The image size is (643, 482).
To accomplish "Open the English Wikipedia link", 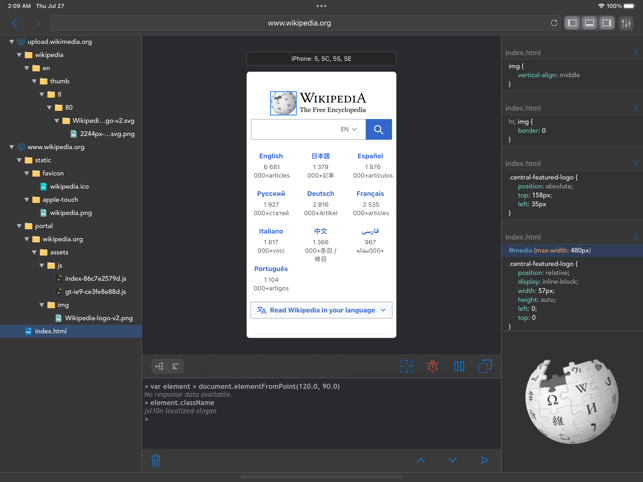I will (x=271, y=156).
